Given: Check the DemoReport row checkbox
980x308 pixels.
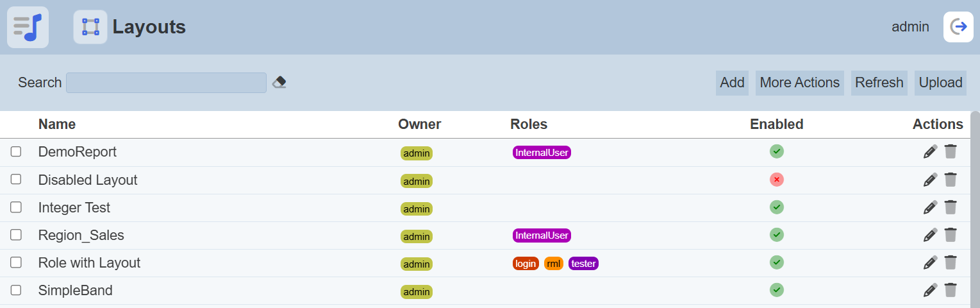Looking at the screenshot, I should pyautogui.click(x=16, y=152).
